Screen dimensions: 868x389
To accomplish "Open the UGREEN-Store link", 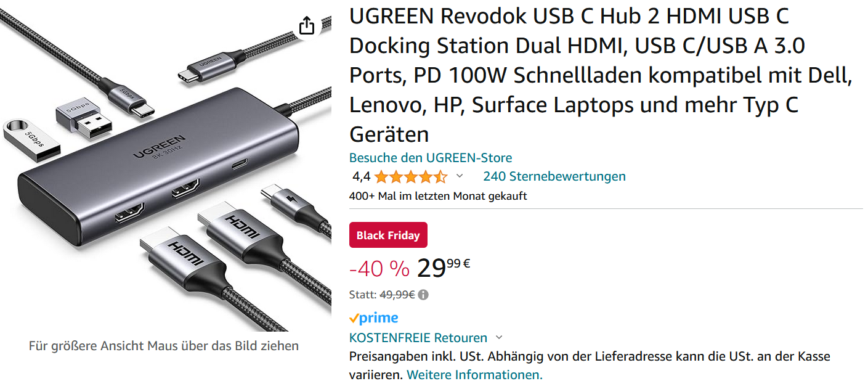I will (431, 158).
